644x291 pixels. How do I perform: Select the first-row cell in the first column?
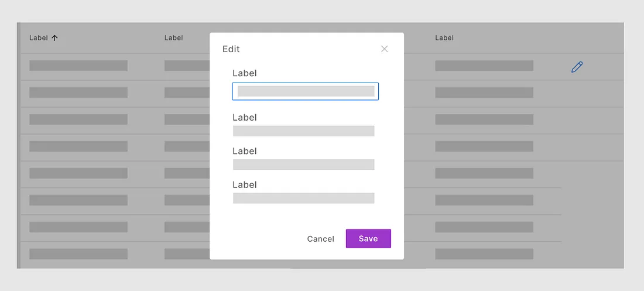click(78, 66)
